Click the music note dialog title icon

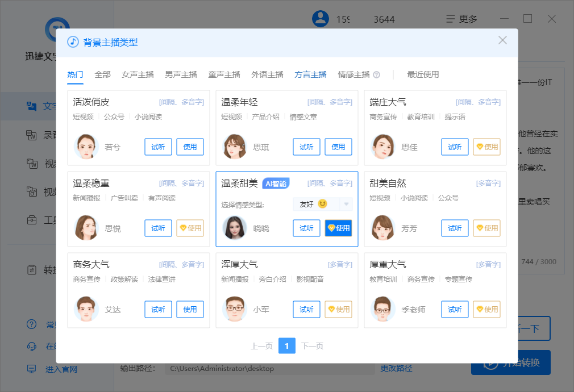click(x=73, y=42)
